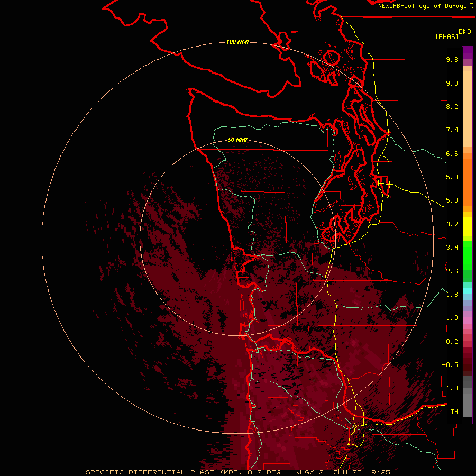Pick the bright green segment of the color bar

[467, 255]
